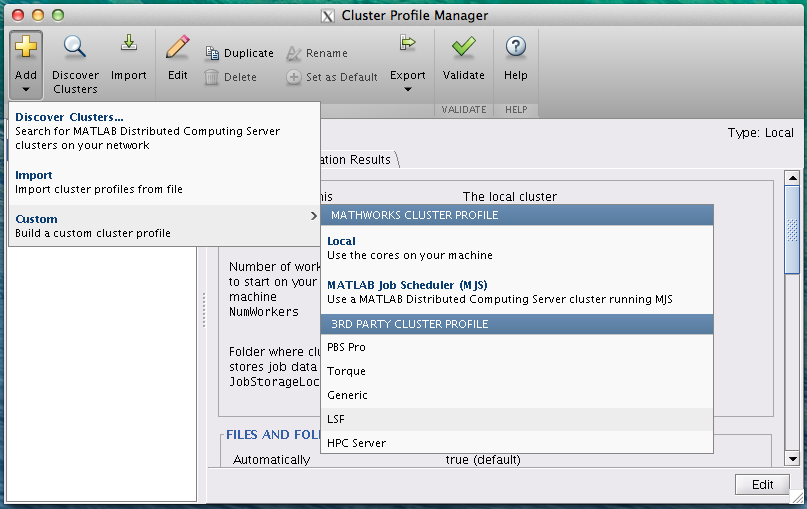Open the Custom submenu entry
The width and height of the screenshot is (807, 509).
tap(165, 226)
